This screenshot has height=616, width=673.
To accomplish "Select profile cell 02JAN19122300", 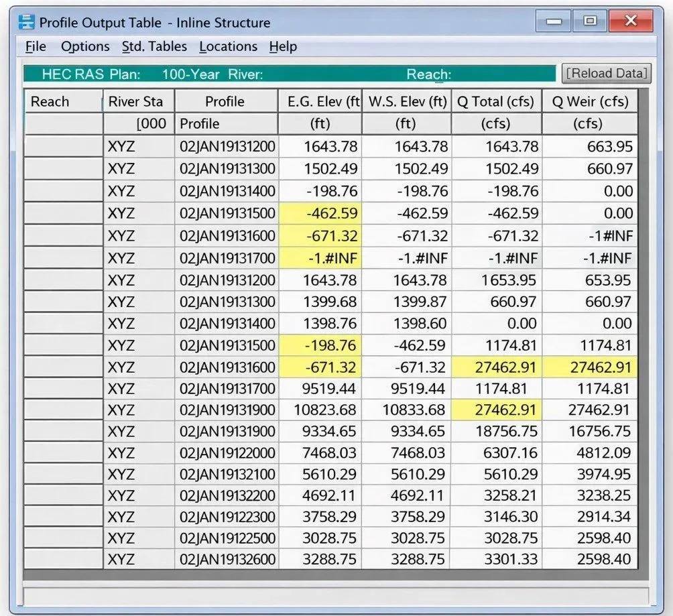I will [227, 517].
